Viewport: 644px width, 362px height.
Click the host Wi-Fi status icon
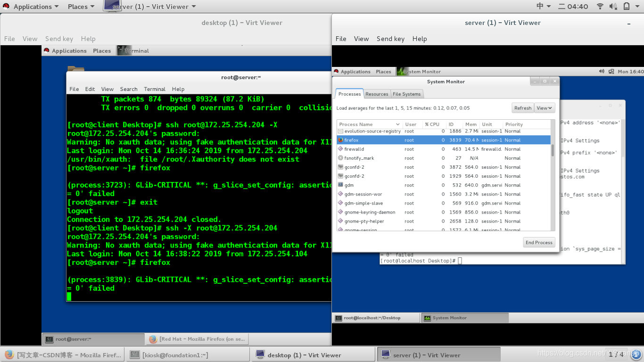600,6
